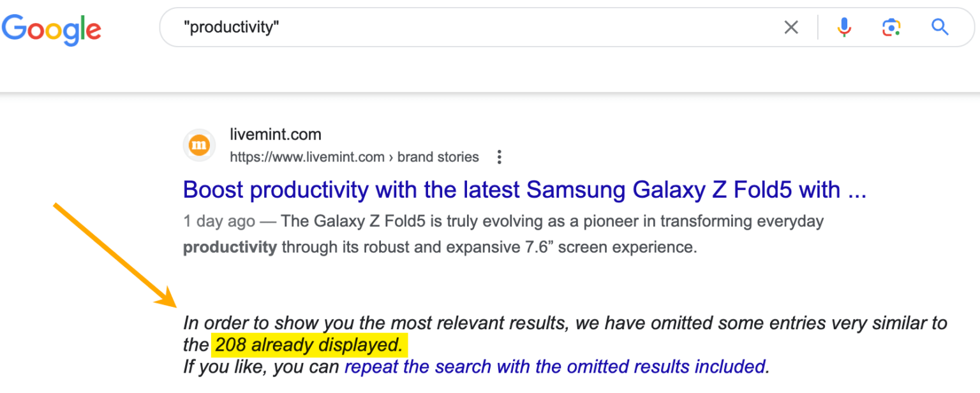Clear the search query with the X icon
The width and height of the screenshot is (980, 393).
click(791, 27)
